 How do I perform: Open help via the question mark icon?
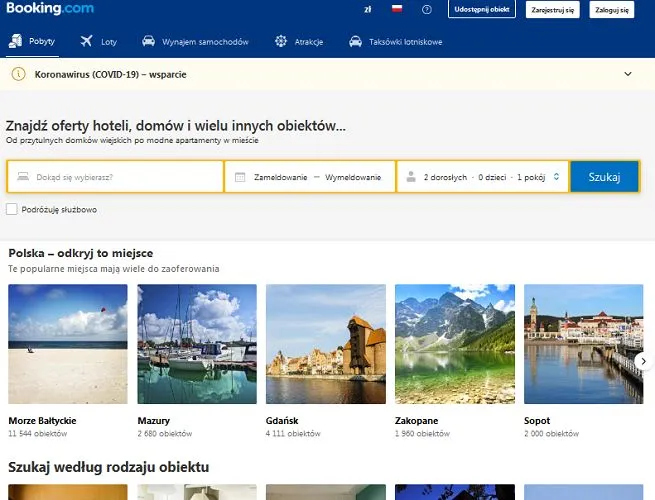[427, 9]
